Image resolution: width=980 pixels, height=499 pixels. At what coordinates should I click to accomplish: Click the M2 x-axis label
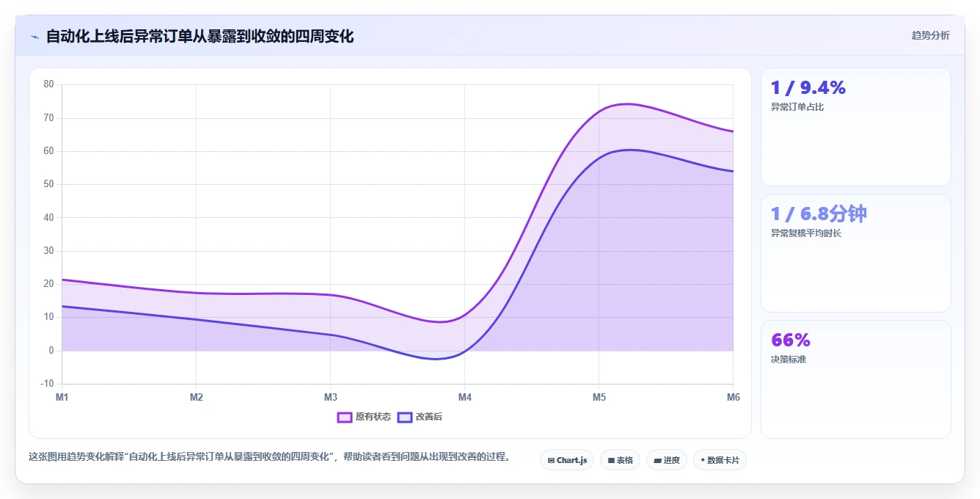pos(196,397)
